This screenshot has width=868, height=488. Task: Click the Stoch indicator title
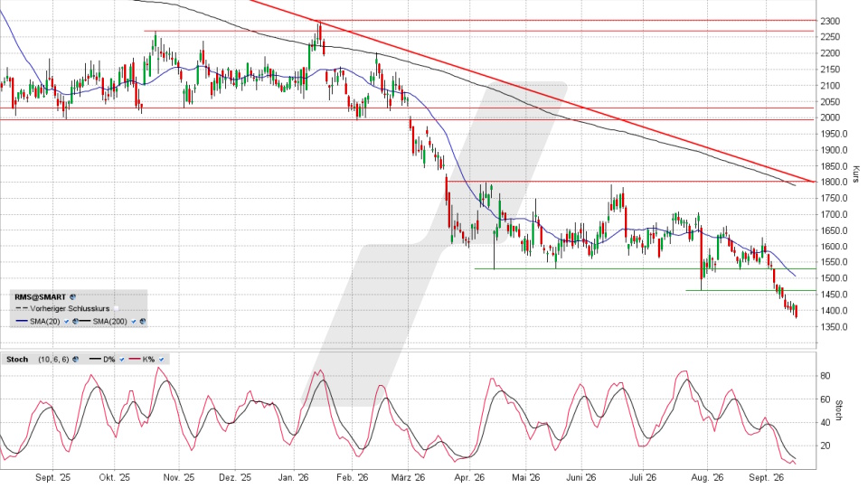coord(17,359)
